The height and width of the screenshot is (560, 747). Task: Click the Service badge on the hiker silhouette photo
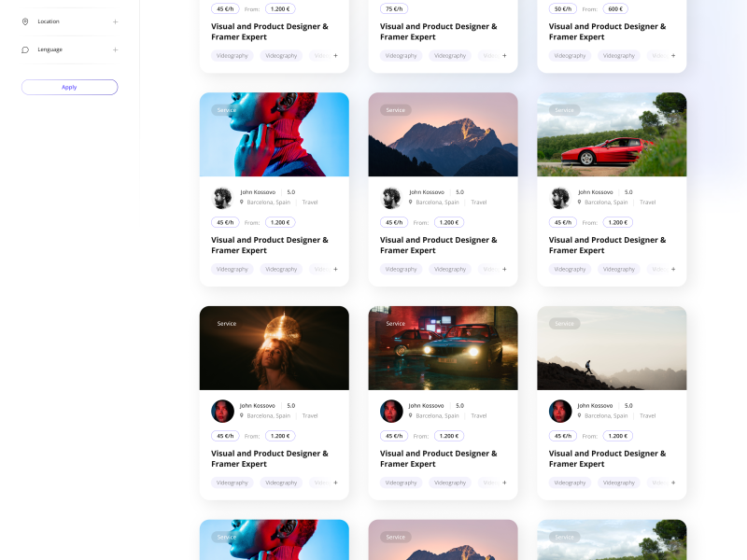[x=565, y=323]
